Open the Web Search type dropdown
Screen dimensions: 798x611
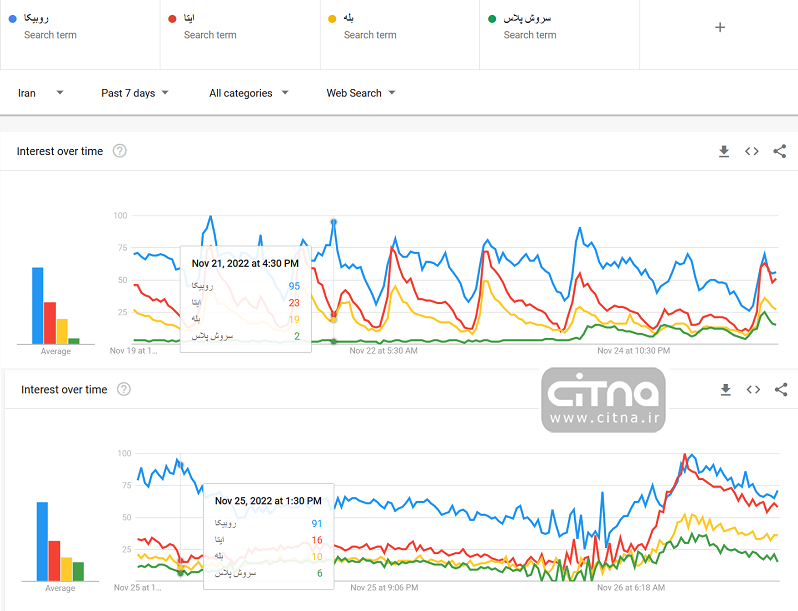click(x=361, y=93)
